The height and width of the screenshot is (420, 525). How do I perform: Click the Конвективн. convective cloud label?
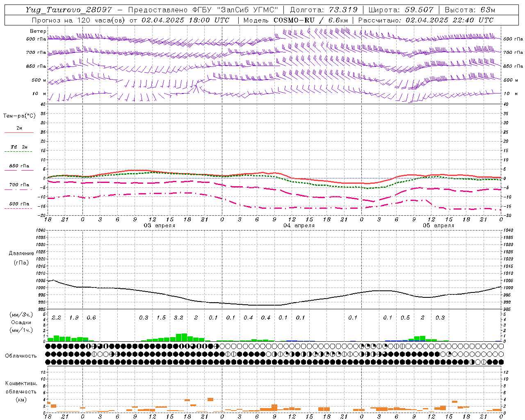[x=21, y=383]
